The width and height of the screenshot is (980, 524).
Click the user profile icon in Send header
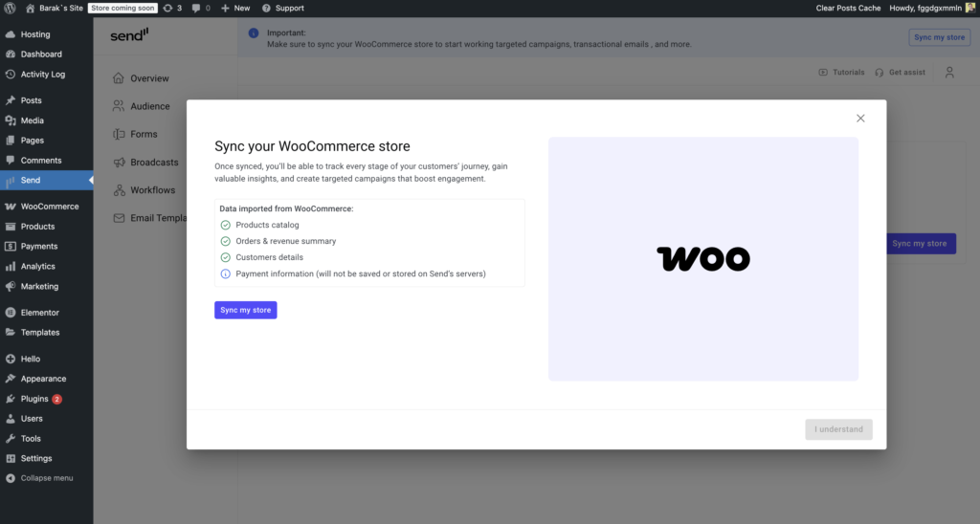949,73
